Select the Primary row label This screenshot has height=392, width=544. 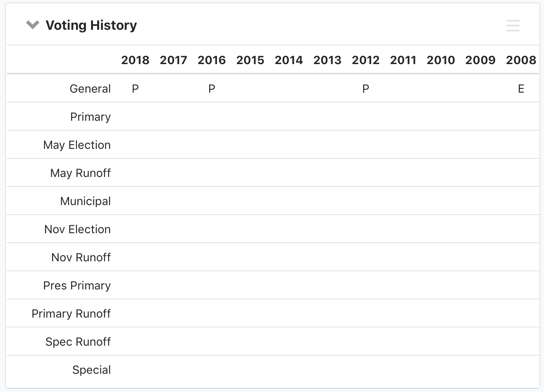(x=91, y=117)
